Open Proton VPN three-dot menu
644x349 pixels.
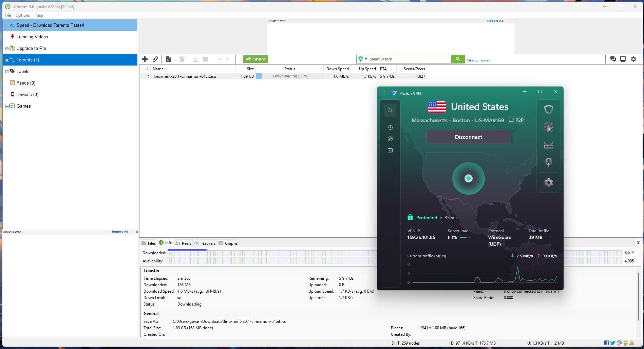pos(384,93)
